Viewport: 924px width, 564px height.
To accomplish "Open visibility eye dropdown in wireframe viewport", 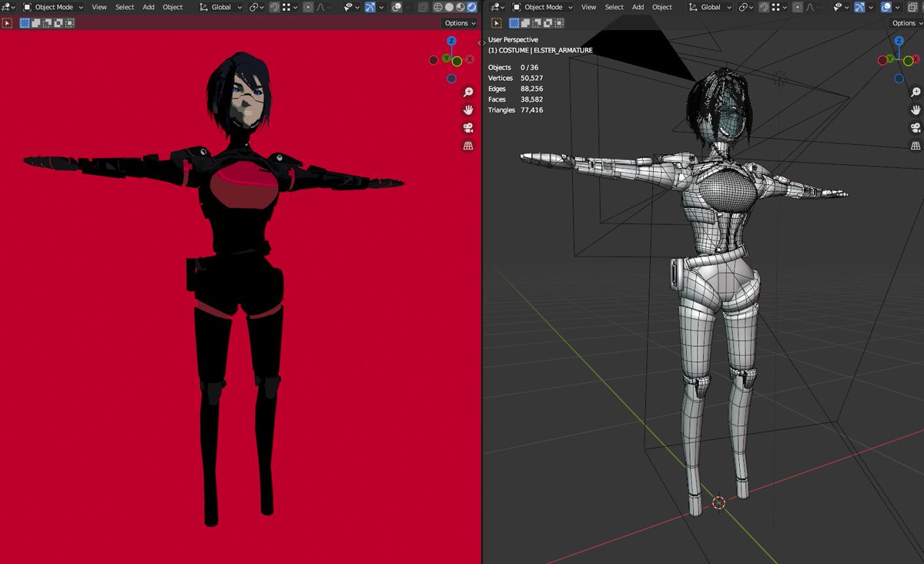I will pyautogui.click(x=842, y=7).
